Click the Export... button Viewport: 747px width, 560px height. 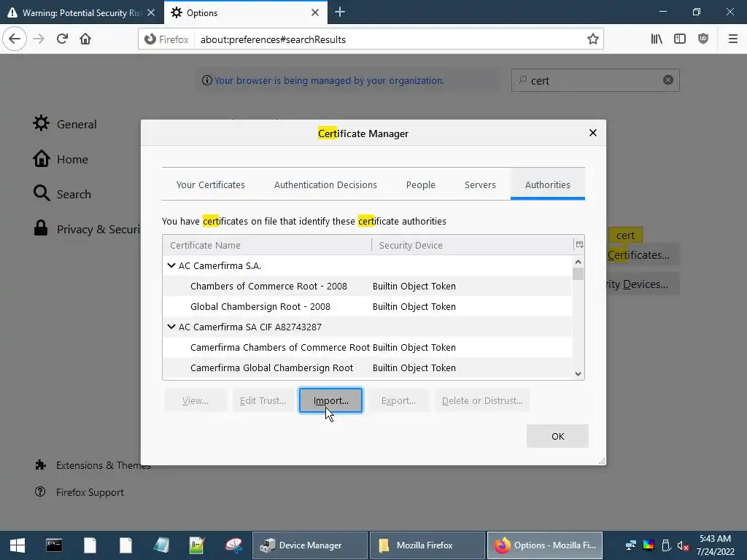[398, 400]
